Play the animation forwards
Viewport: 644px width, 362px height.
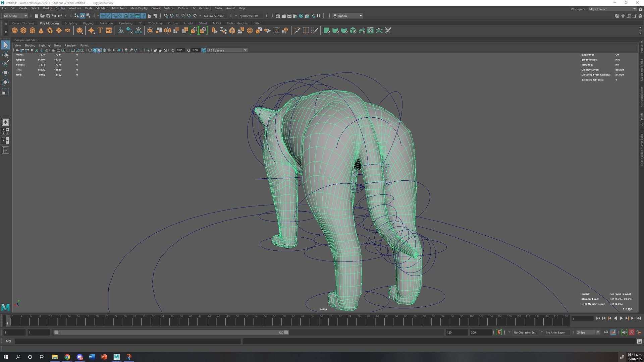click(x=621, y=318)
